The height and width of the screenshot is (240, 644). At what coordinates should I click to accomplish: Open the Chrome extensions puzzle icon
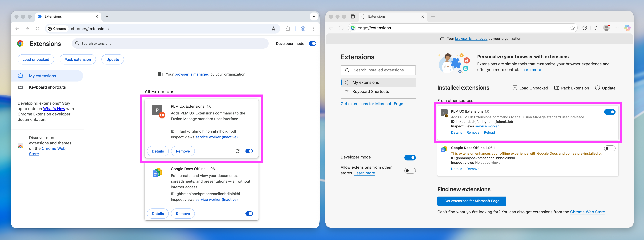pos(288,29)
